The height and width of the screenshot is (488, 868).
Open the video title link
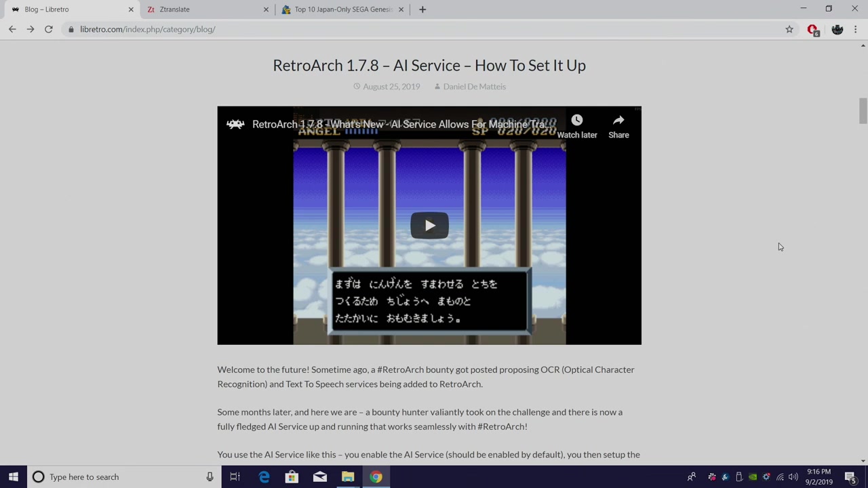click(x=404, y=125)
